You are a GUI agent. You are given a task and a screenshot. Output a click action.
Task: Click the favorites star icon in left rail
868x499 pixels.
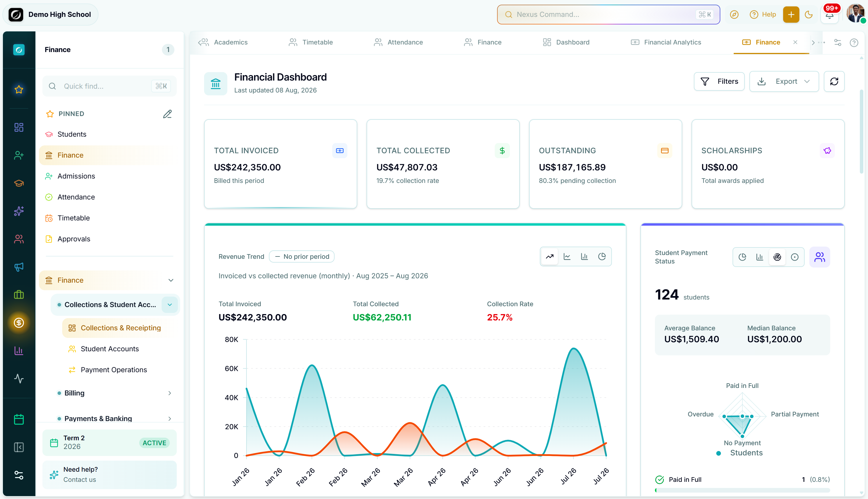[19, 90]
